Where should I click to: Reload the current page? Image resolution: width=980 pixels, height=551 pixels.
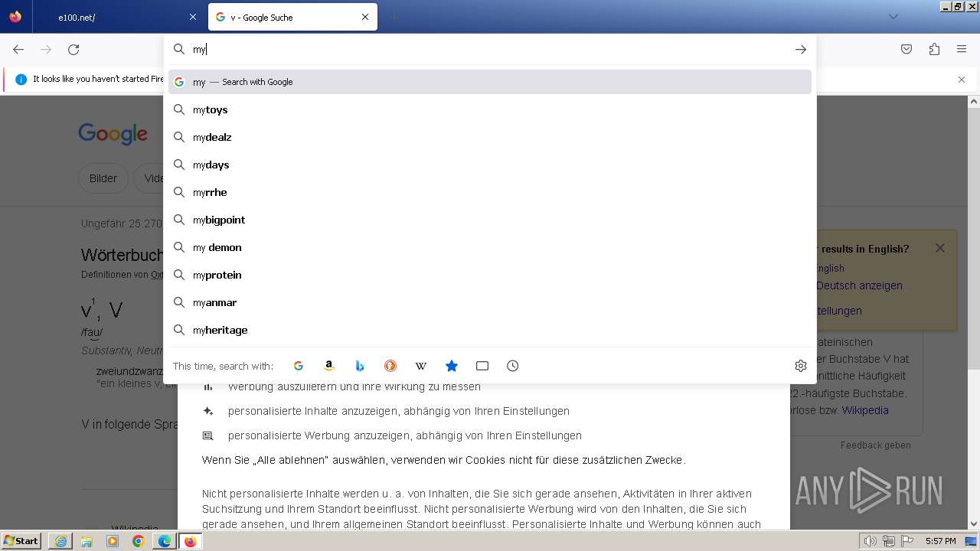coord(73,49)
